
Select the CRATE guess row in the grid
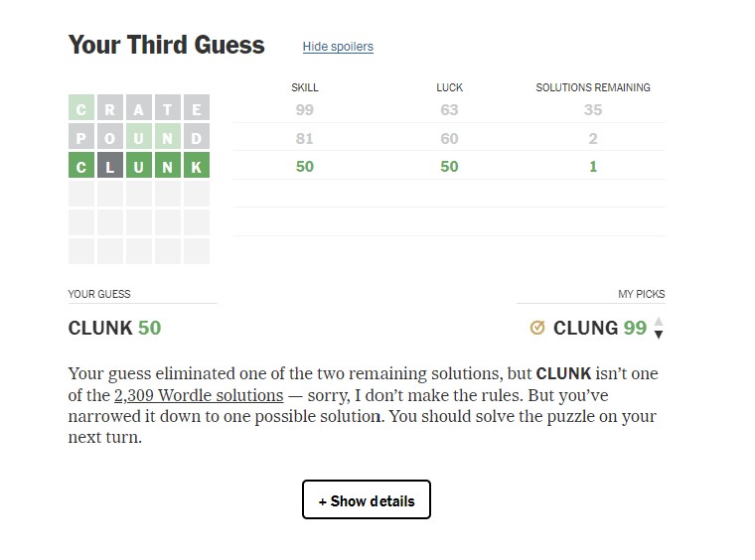139,110
